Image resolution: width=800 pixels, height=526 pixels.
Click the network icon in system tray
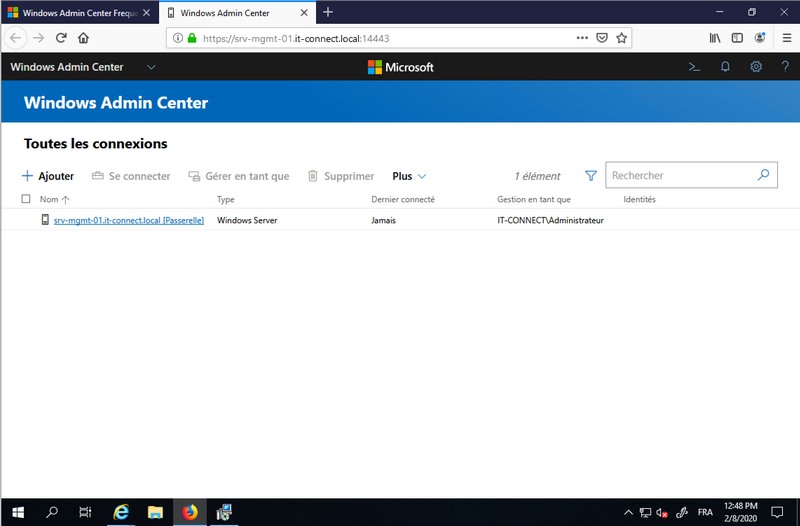[645, 512]
